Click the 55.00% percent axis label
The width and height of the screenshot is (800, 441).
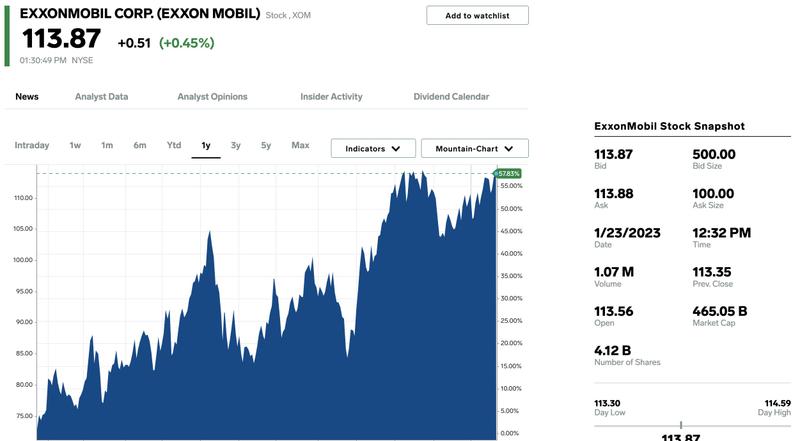point(511,186)
